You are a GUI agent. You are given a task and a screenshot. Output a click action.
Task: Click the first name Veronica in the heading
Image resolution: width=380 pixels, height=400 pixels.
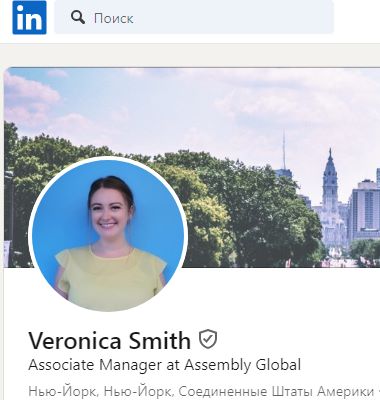coord(75,341)
